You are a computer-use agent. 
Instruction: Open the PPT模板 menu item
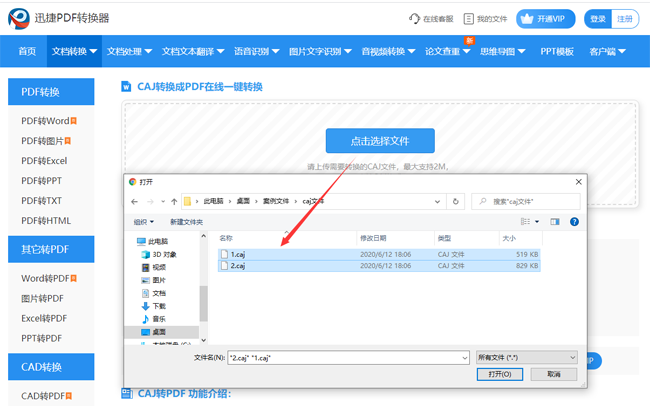click(x=557, y=51)
